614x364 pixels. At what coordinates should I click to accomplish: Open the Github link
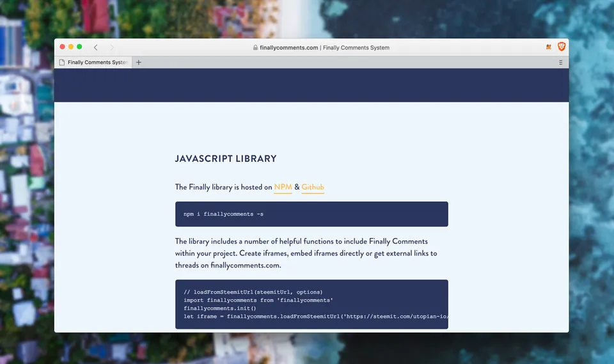(x=313, y=187)
